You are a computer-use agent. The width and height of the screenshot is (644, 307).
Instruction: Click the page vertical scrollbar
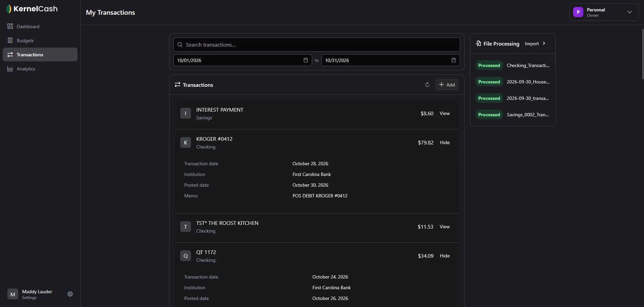click(643, 54)
